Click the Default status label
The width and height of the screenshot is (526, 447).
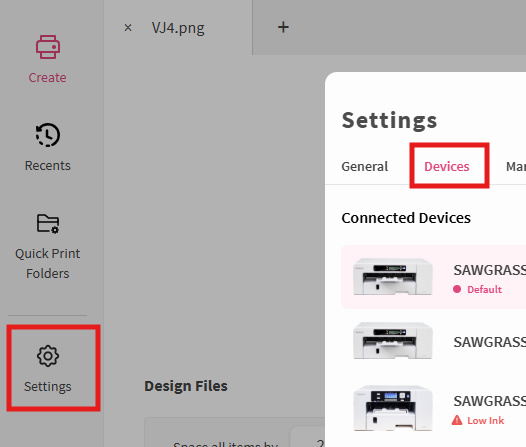pyautogui.click(x=484, y=289)
